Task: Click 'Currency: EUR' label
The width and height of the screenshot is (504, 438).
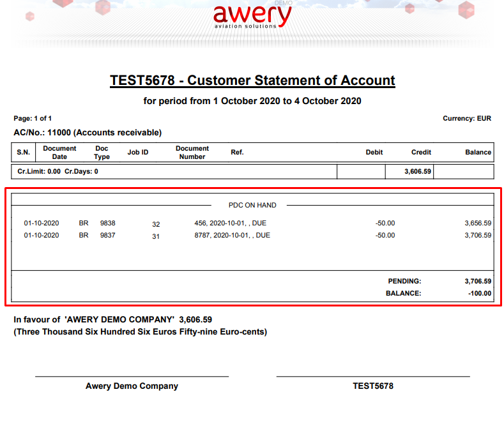Action: pos(467,118)
